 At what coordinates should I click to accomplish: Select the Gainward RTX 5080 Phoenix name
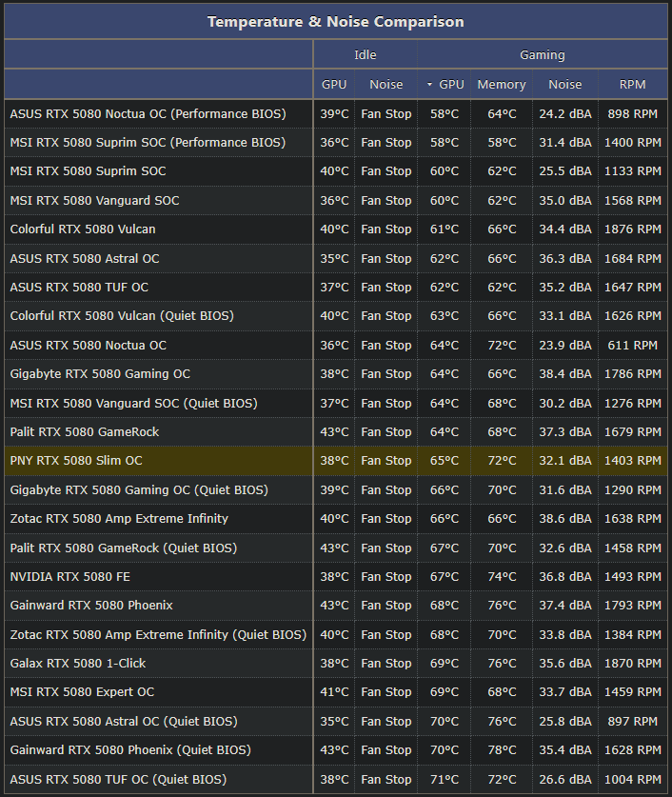pyautogui.click(x=91, y=606)
